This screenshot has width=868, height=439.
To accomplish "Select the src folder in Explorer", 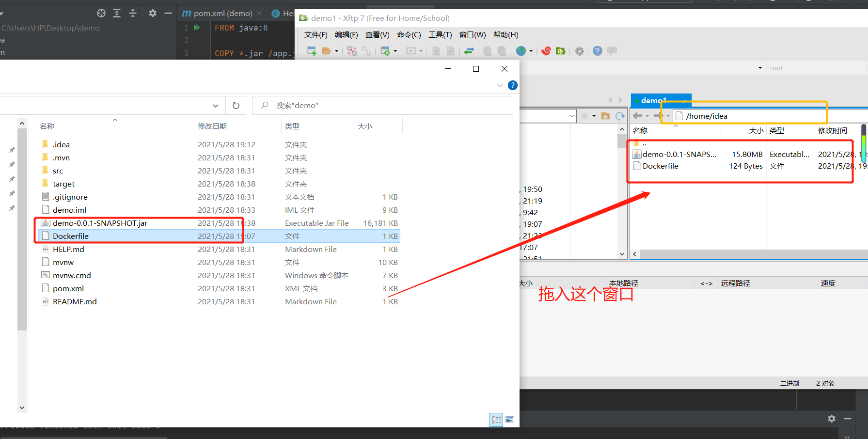I will pyautogui.click(x=58, y=171).
